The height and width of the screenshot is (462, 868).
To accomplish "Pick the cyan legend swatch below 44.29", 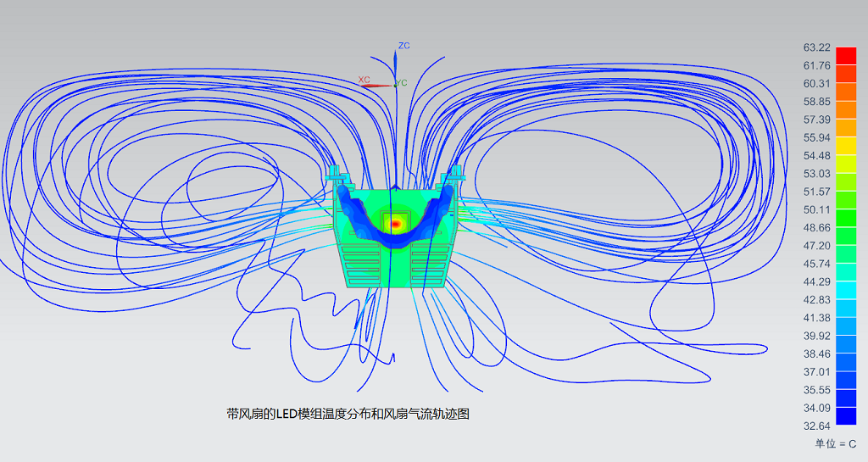I will (845, 290).
